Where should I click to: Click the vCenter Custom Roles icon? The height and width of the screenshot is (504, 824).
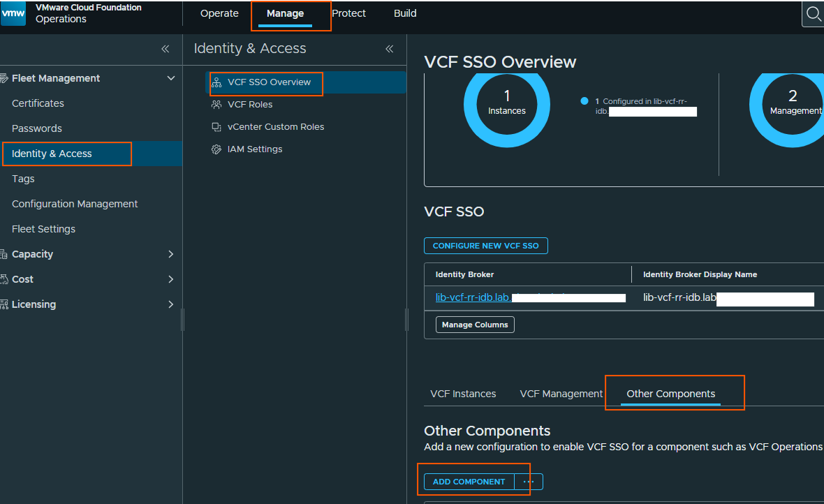[216, 127]
